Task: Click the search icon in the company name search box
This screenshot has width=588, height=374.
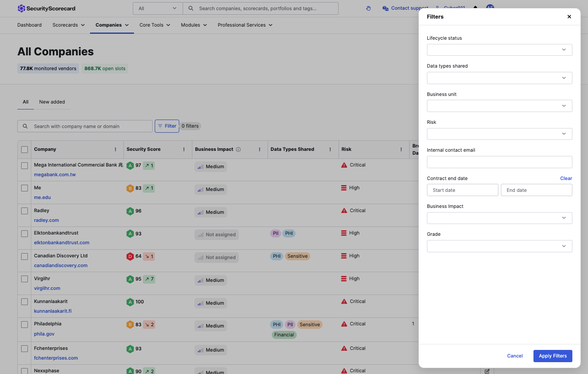Action: click(x=25, y=126)
